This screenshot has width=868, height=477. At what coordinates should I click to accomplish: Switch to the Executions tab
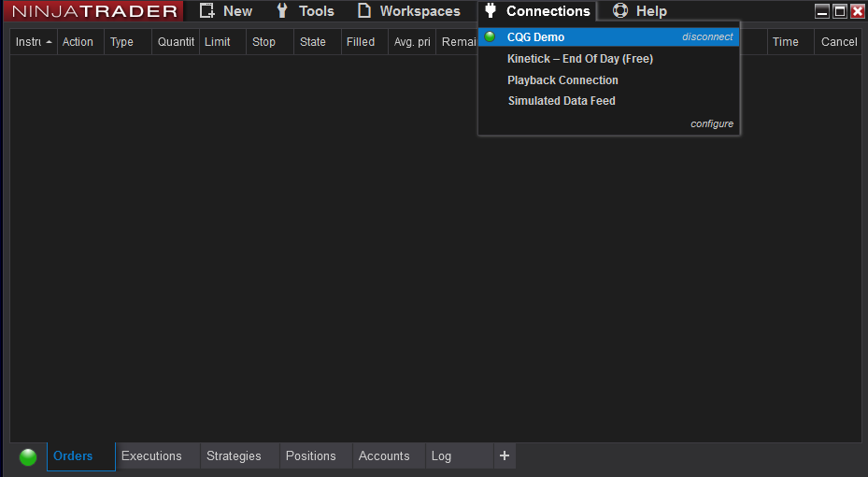click(151, 456)
